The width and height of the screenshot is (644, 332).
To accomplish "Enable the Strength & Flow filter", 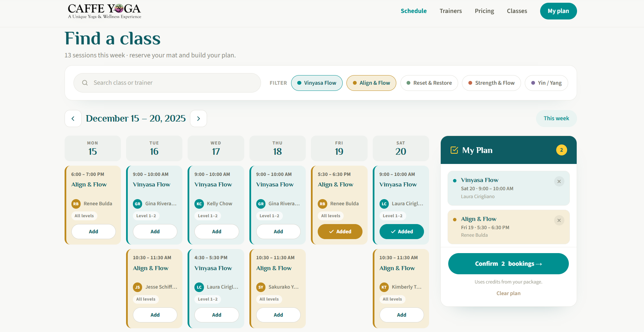I will click(x=491, y=83).
